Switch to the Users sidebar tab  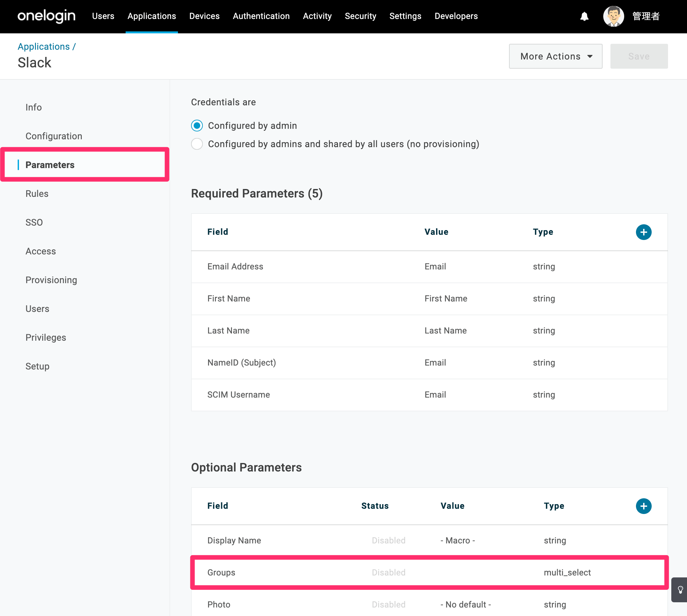[37, 309]
